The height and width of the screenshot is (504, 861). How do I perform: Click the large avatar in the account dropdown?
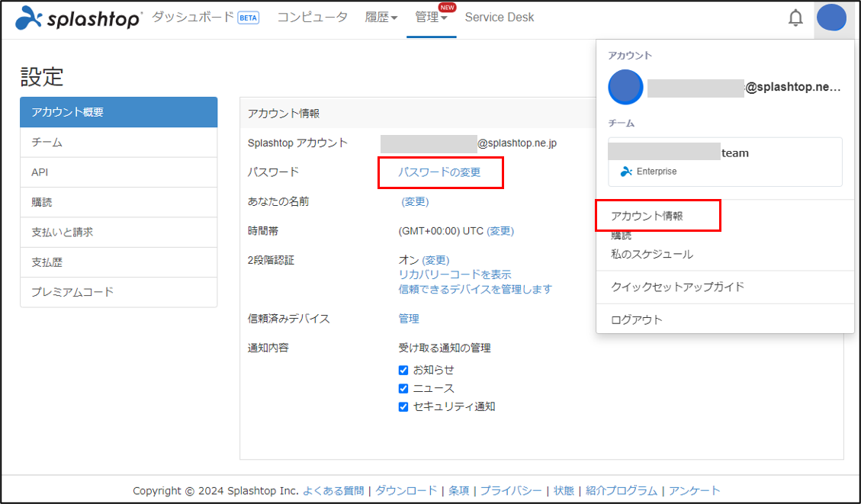click(x=625, y=87)
